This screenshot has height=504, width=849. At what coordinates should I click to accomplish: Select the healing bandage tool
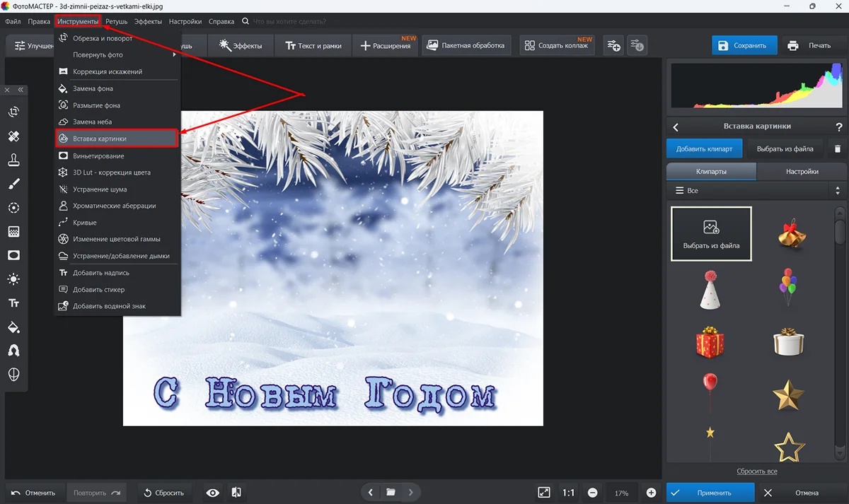click(13, 136)
